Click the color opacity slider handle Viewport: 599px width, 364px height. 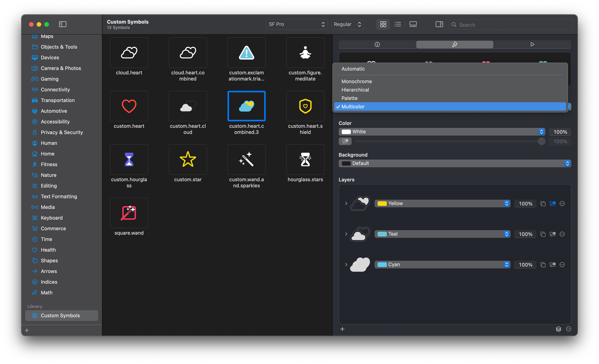(541, 141)
